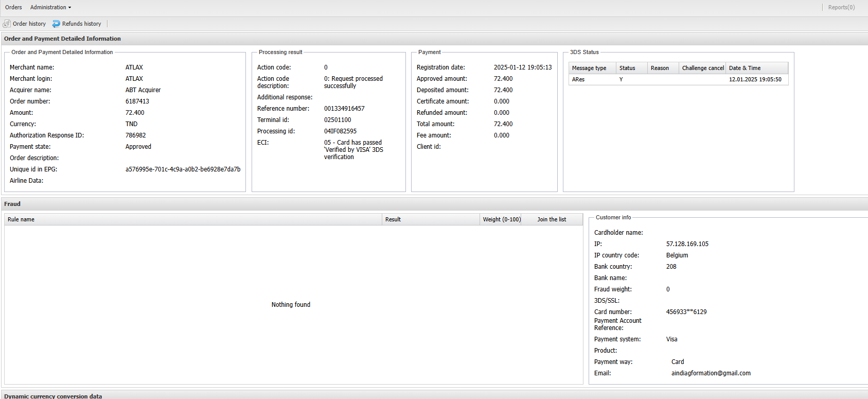This screenshot has height=399, width=868.
Task: Click the Join the list column header
Action: [x=552, y=219]
